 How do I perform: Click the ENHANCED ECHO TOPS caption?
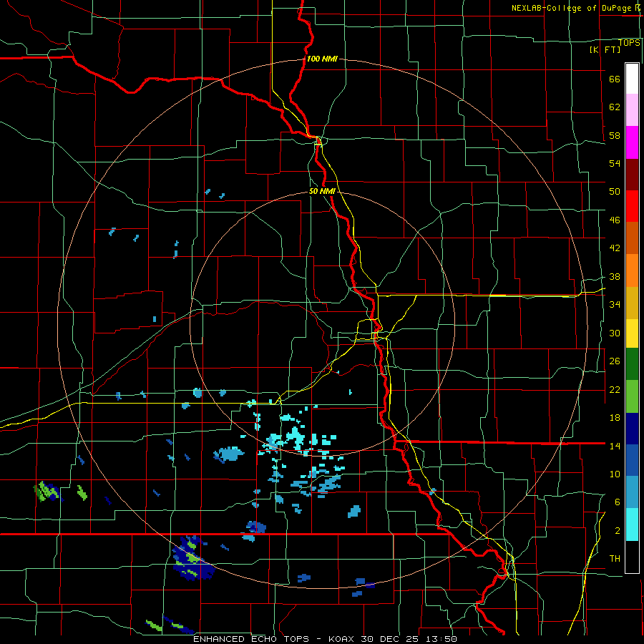[251, 639]
